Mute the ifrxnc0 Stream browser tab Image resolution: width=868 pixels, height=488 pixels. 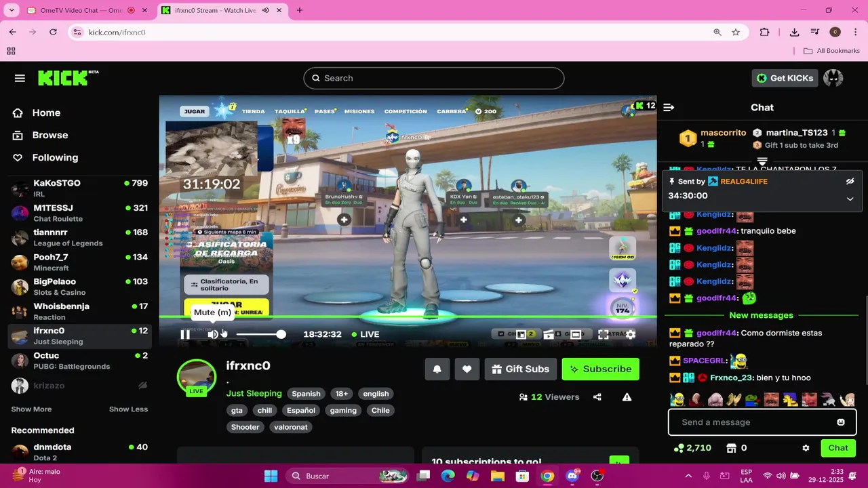click(x=265, y=10)
